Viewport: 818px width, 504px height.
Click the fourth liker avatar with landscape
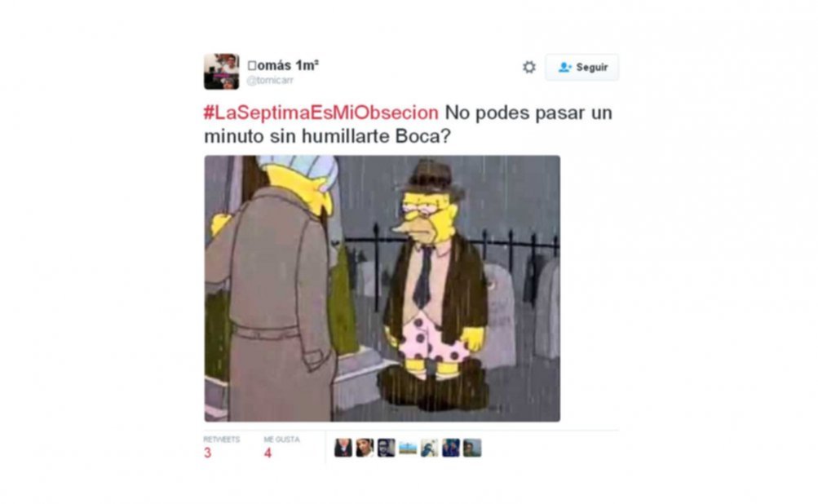(408, 448)
